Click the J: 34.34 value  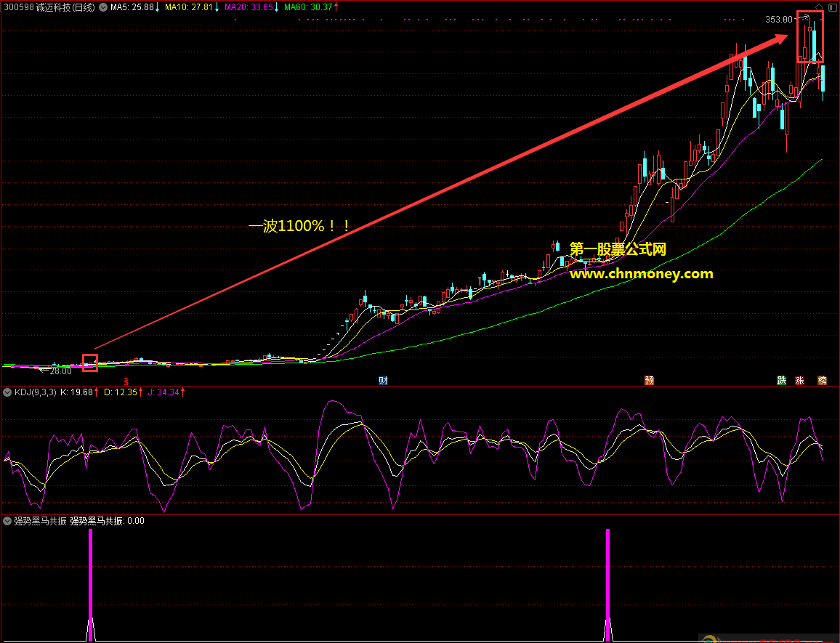point(163,392)
